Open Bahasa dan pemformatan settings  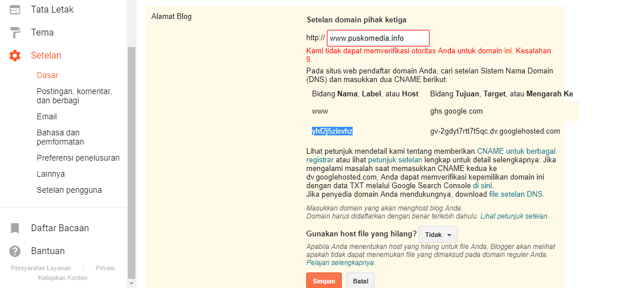(x=60, y=137)
